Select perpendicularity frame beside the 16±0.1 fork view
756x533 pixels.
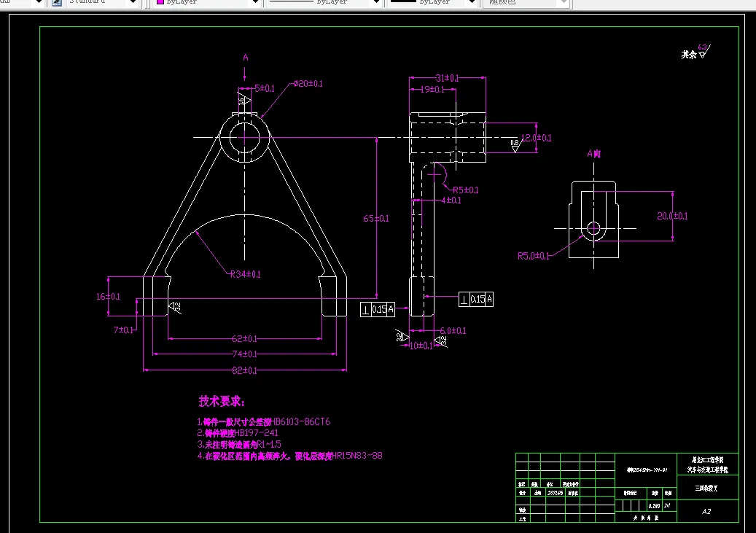[x=378, y=310]
